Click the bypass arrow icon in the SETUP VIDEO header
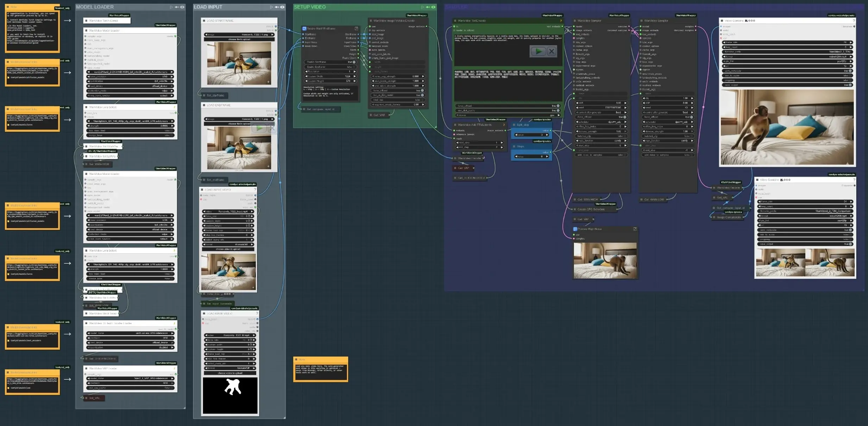 (428, 7)
